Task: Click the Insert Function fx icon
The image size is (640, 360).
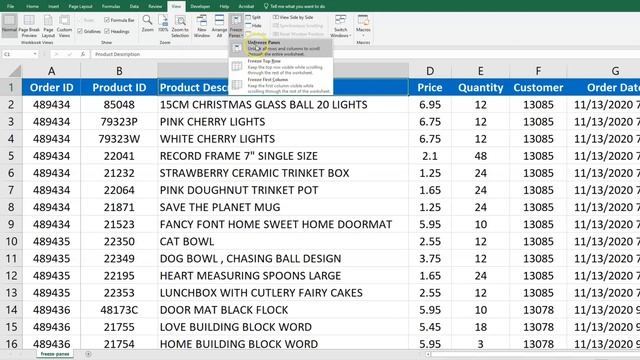Action: (83, 54)
